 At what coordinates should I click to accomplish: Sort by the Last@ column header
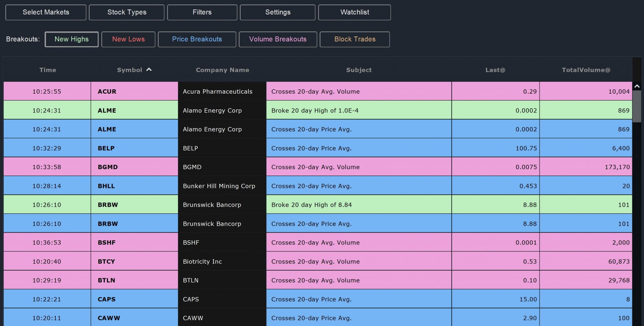494,70
